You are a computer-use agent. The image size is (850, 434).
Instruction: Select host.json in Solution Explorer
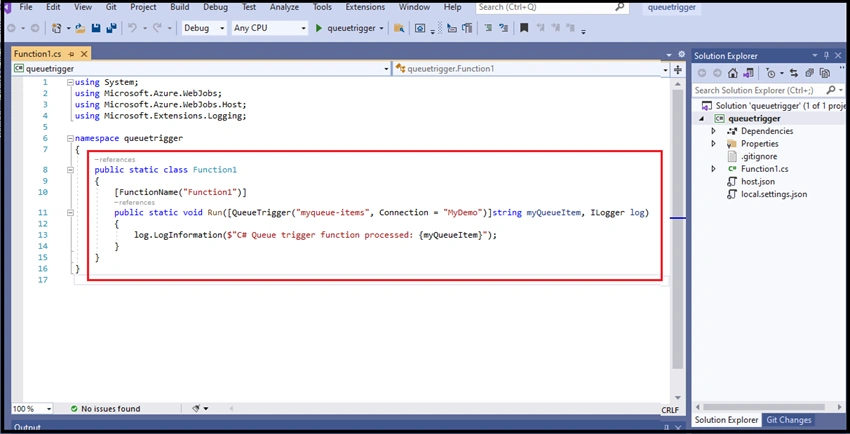click(x=758, y=182)
